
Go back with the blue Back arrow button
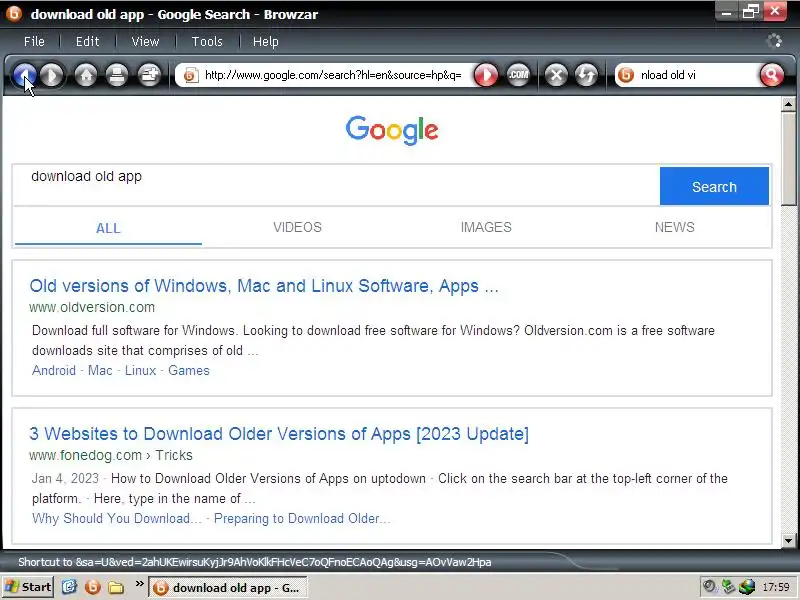pos(24,76)
